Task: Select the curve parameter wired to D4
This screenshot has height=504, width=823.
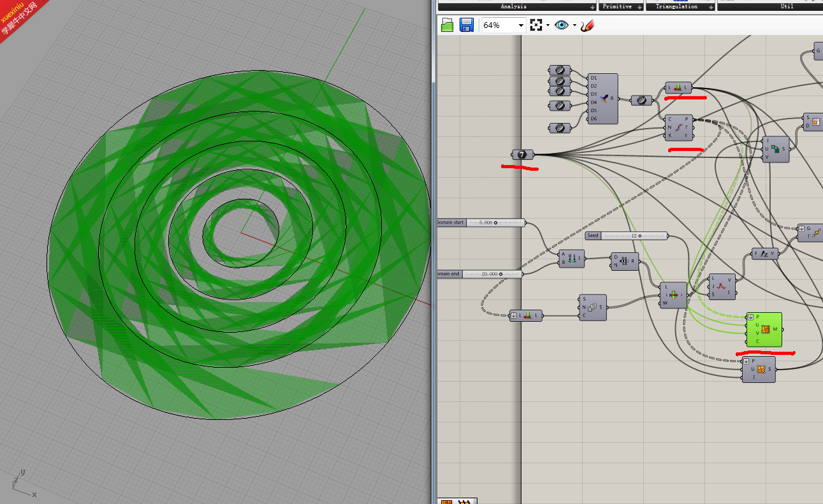Action: coord(559,104)
